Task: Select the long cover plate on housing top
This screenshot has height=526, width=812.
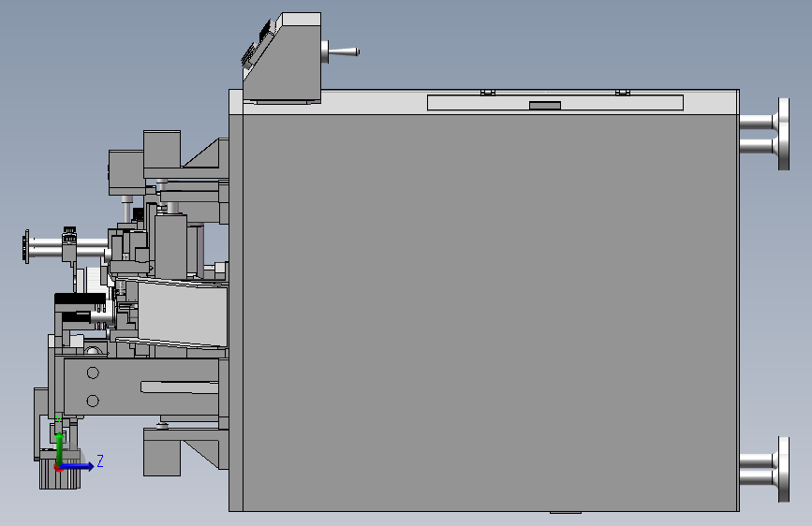Action: (x=555, y=103)
